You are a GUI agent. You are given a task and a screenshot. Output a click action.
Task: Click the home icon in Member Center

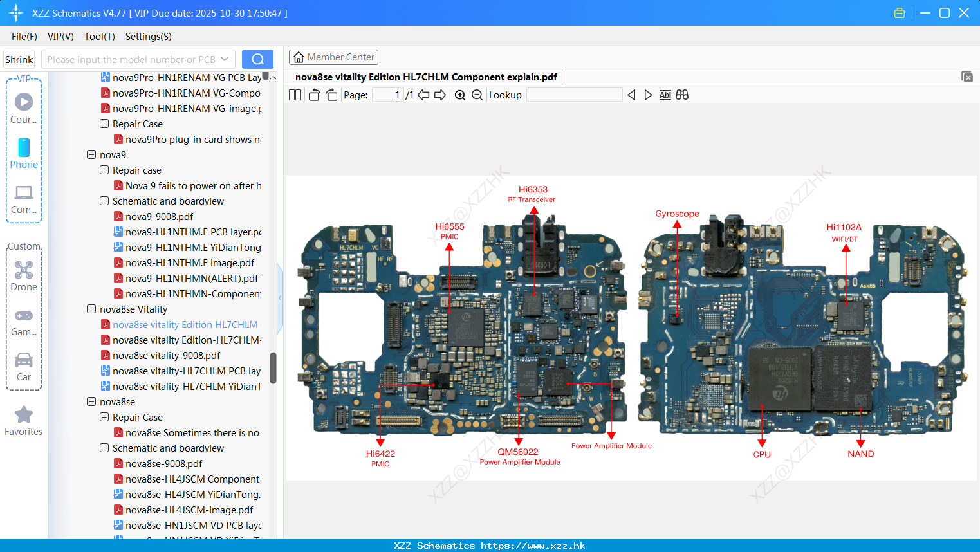(x=299, y=57)
